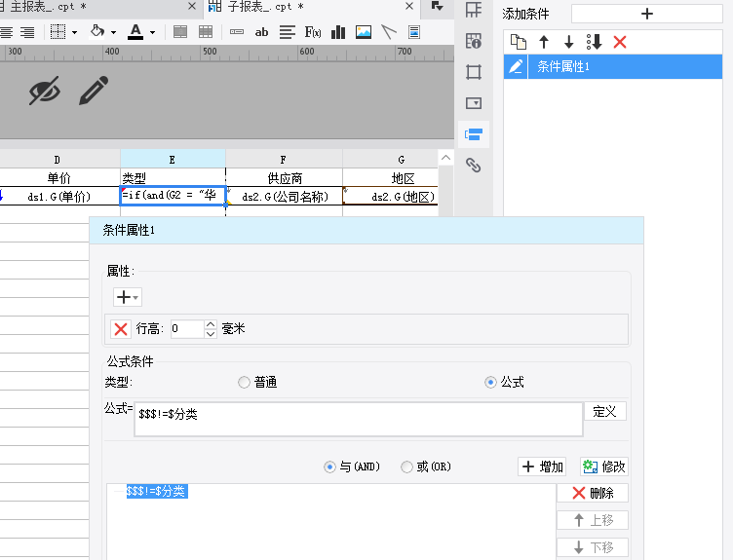Image resolution: width=733 pixels, height=560 pixels.
Task: Click the background fill bucket icon
Action: (x=97, y=31)
